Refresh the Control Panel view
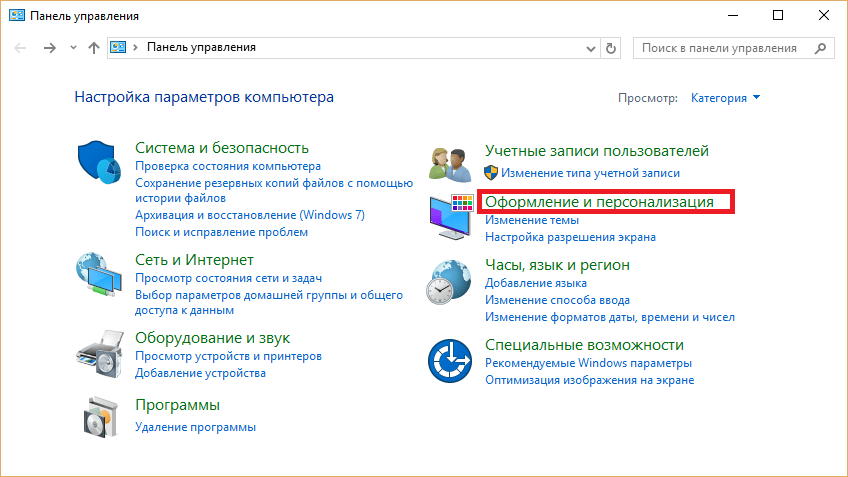The height and width of the screenshot is (477, 848). pos(611,48)
